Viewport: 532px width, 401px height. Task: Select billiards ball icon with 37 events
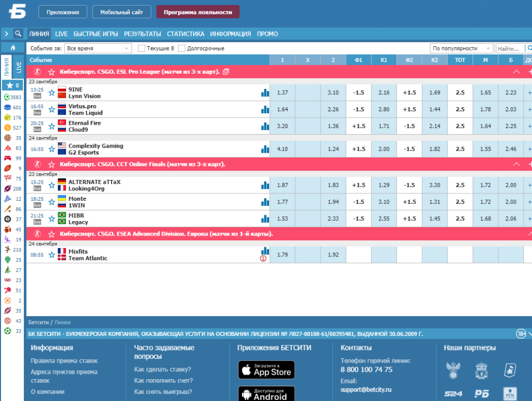[x=7, y=219]
